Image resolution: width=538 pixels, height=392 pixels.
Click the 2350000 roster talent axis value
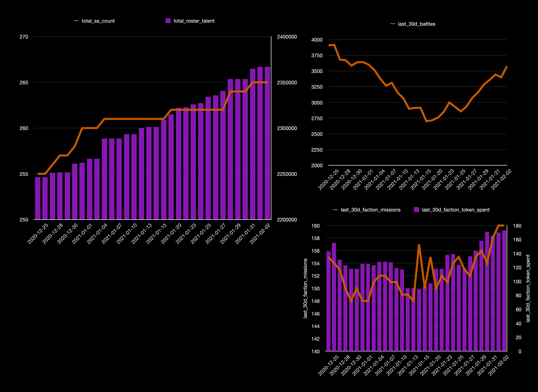pyautogui.click(x=287, y=83)
